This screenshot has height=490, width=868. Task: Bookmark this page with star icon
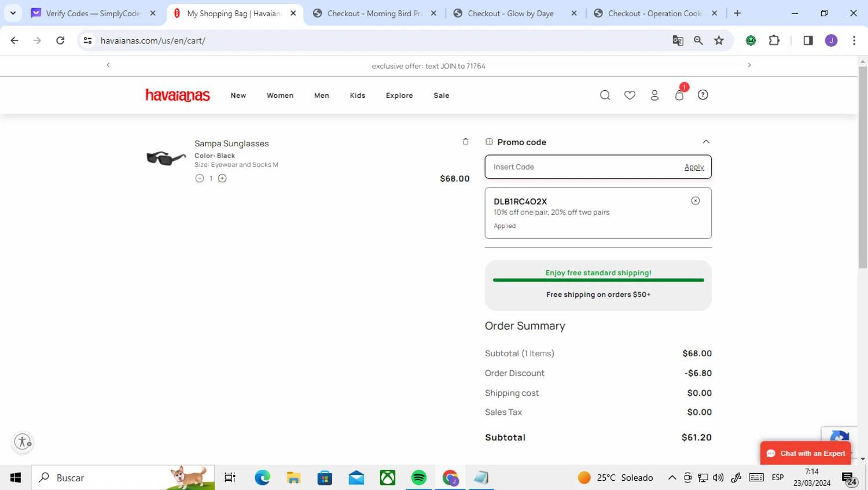719,40
